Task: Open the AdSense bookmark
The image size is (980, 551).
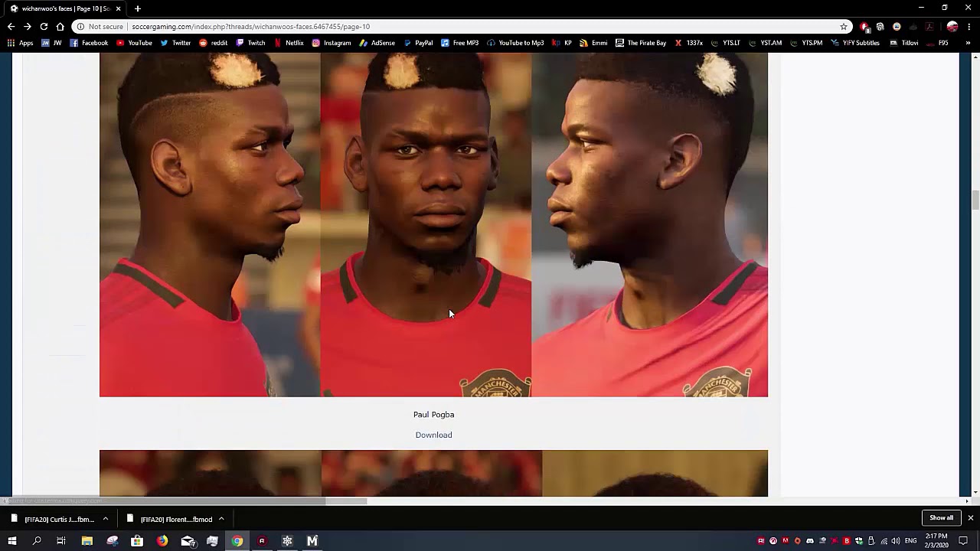Action: pyautogui.click(x=377, y=43)
